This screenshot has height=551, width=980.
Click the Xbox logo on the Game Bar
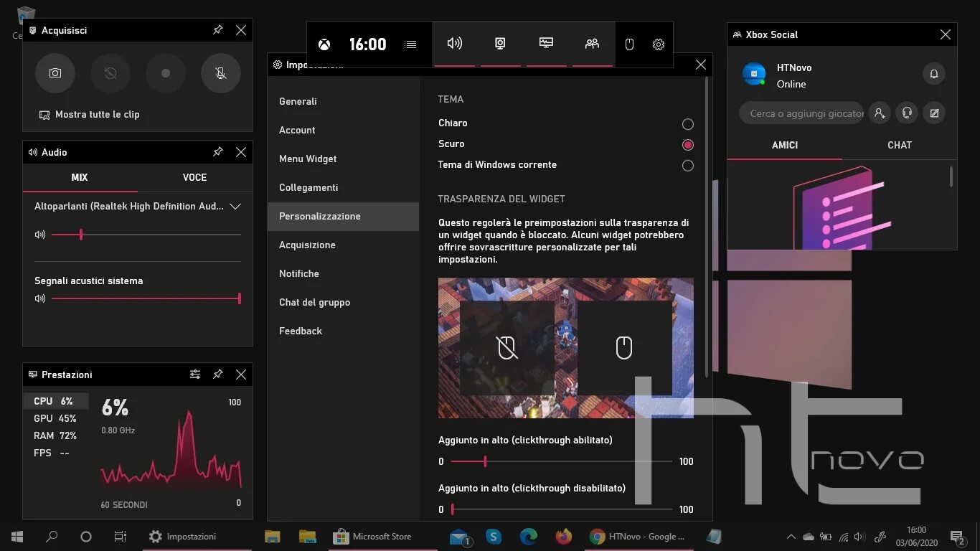tap(324, 44)
